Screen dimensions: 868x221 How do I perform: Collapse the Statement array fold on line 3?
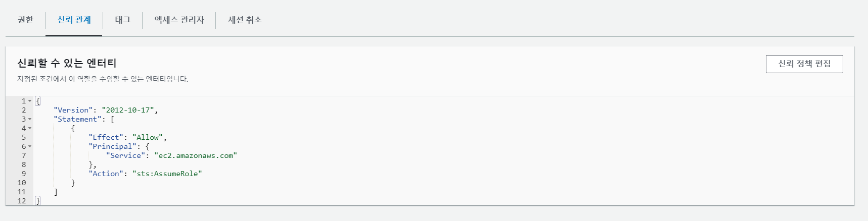[x=30, y=119]
